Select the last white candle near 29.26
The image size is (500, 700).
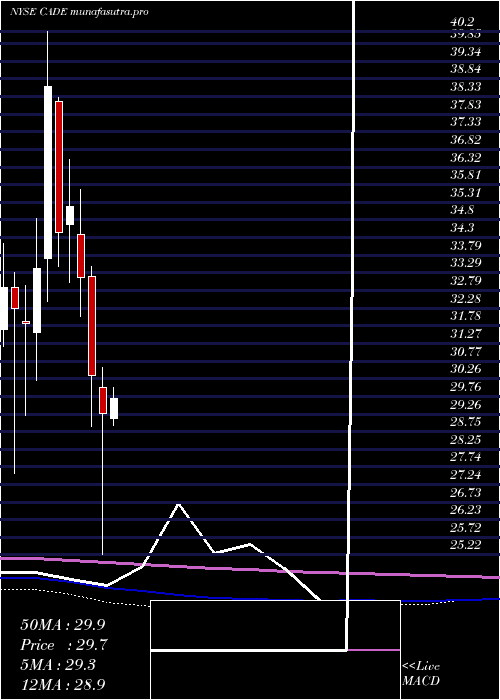point(114,408)
